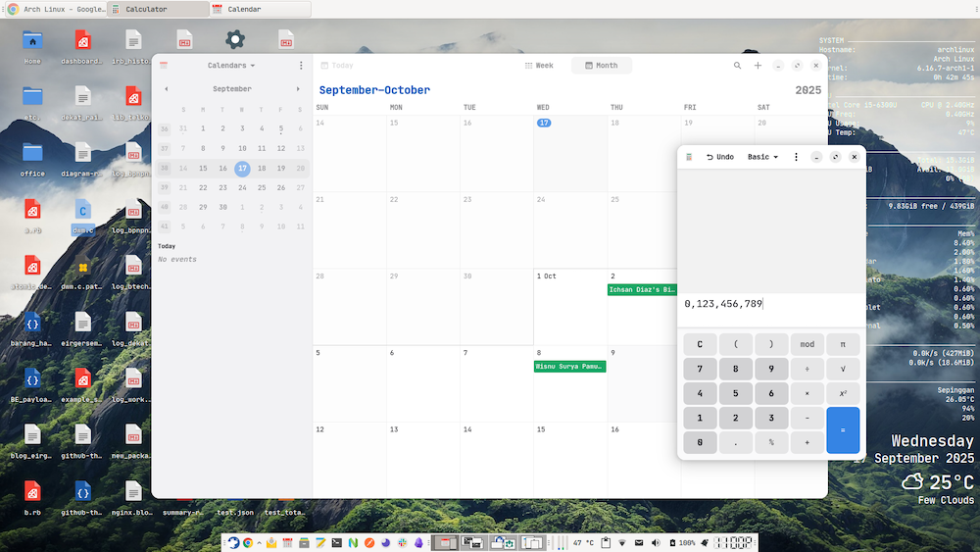Open the calculator three-dot menu
The height and width of the screenshot is (552, 980).
[x=796, y=157]
